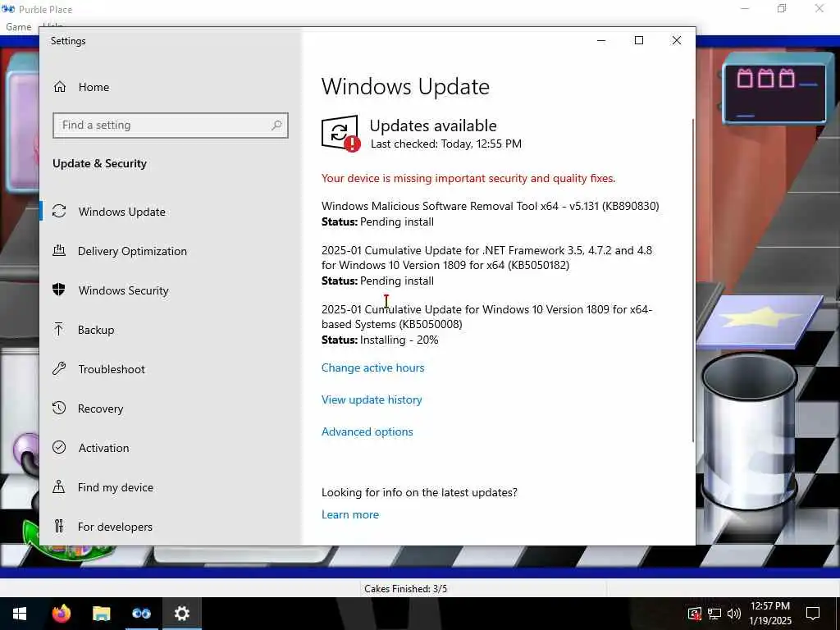Click the For developers tools icon
The height and width of the screenshot is (630, 840).
click(59, 526)
